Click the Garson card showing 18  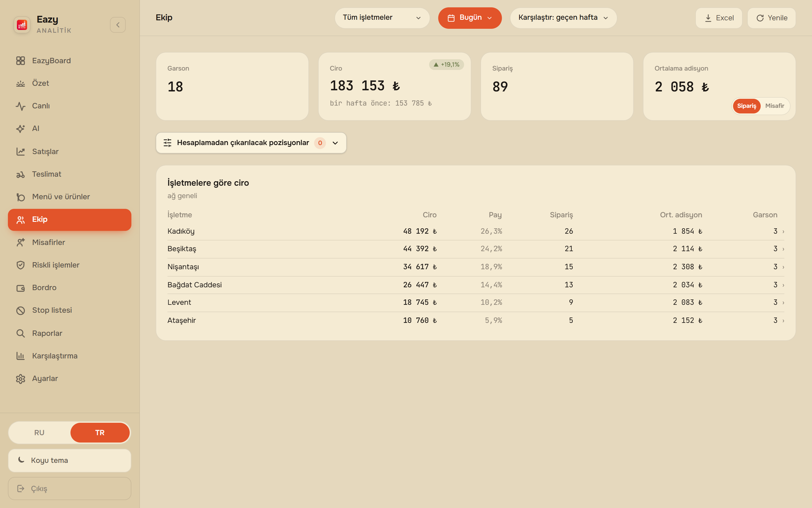(x=232, y=86)
